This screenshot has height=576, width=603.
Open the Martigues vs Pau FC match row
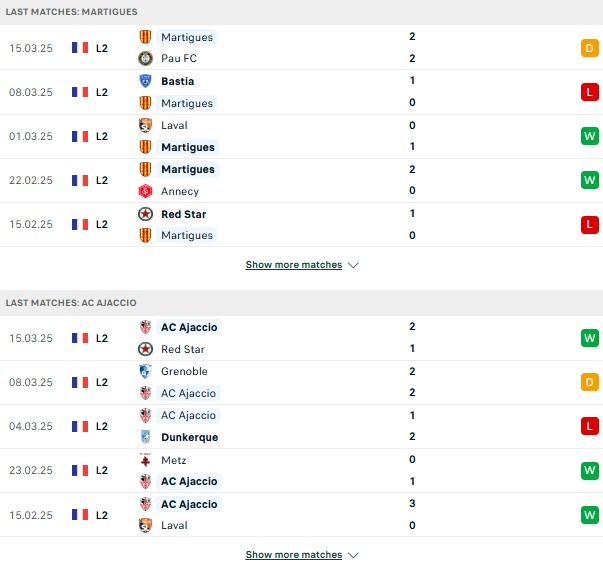tap(302, 48)
